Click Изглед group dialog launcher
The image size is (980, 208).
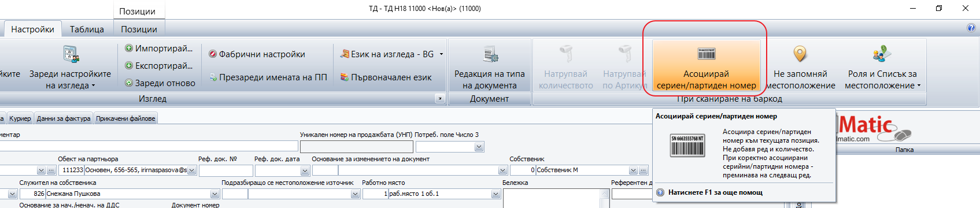point(439,99)
